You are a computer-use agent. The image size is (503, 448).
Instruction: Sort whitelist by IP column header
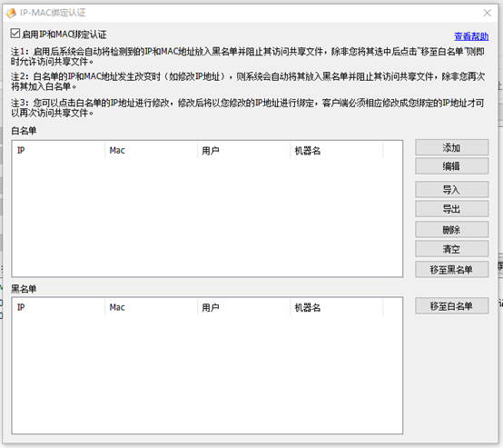[58, 150]
